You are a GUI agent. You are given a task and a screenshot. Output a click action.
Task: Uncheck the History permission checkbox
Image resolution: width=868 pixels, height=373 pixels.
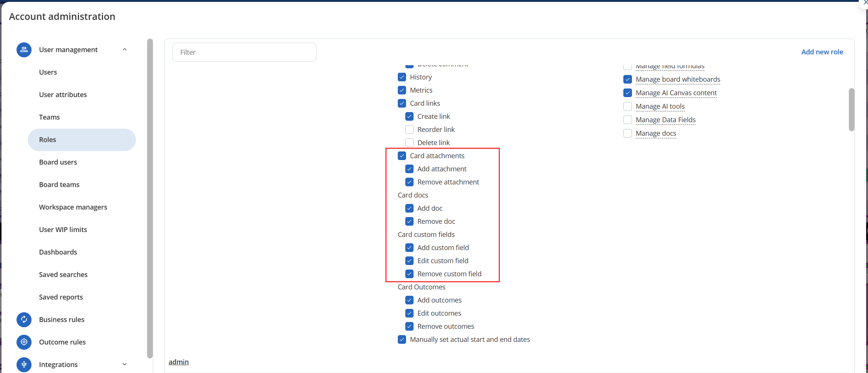[402, 77]
